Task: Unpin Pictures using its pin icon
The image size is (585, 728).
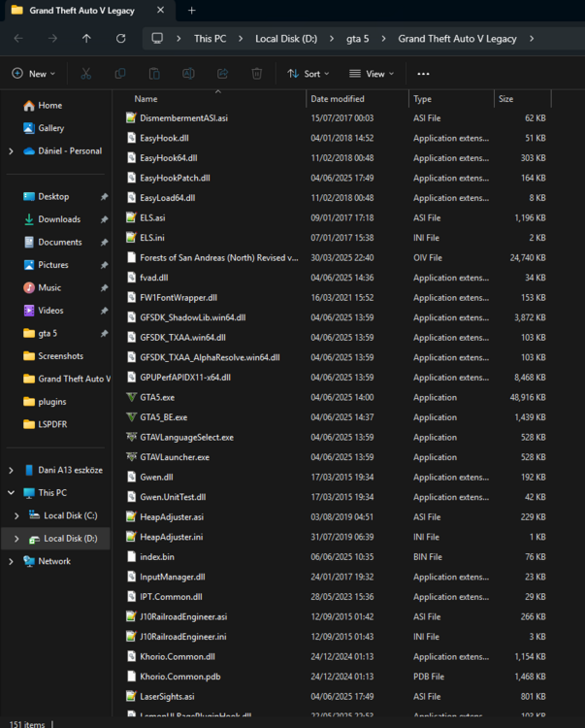Action: pos(105,265)
